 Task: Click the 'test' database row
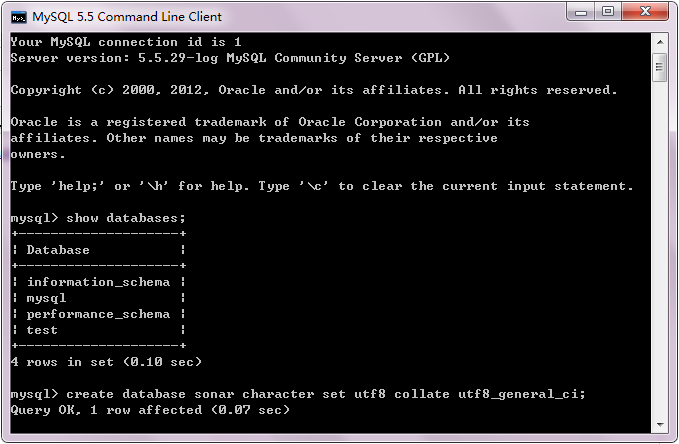pyautogui.click(x=42, y=330)
